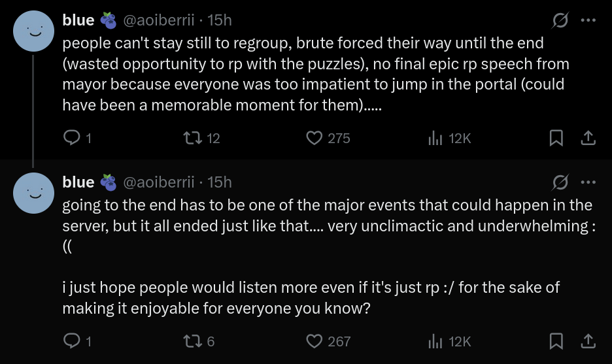
Task: Reply to the first tweet about puzzles
Action: tap(71, 138)
